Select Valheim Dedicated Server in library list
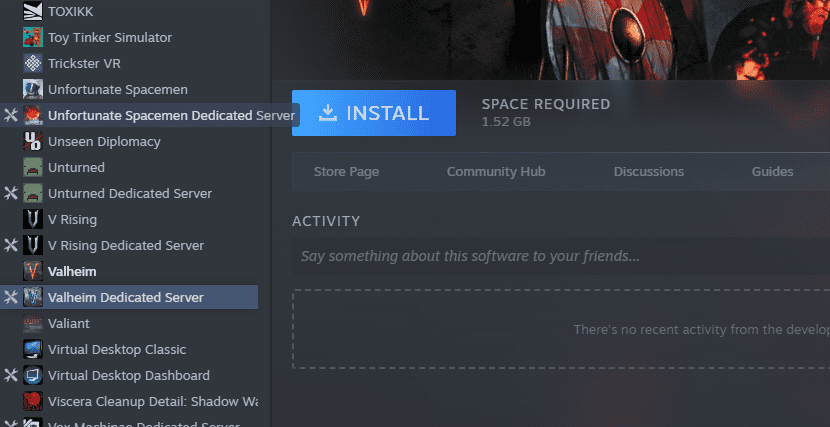The width and height of the screenshot is (830, 427). 125,298
